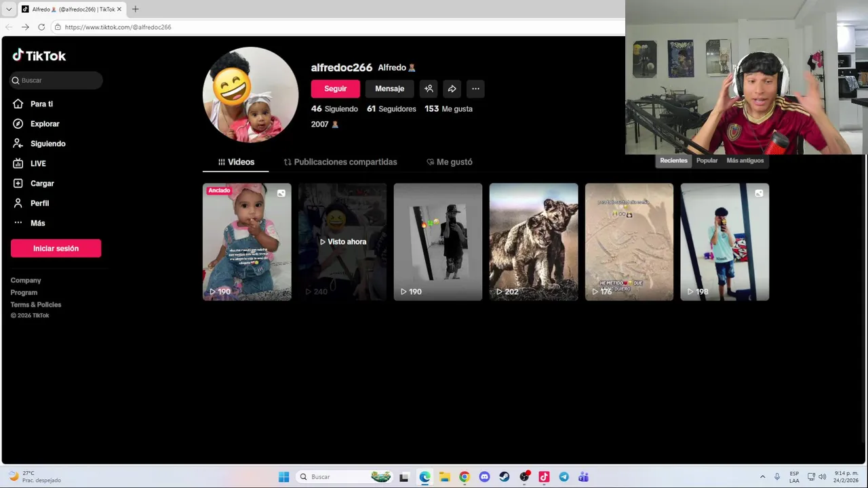This screenshot has height=488, width=868.
Task: Open the clock and date panel
Action: tap(846, 477)
